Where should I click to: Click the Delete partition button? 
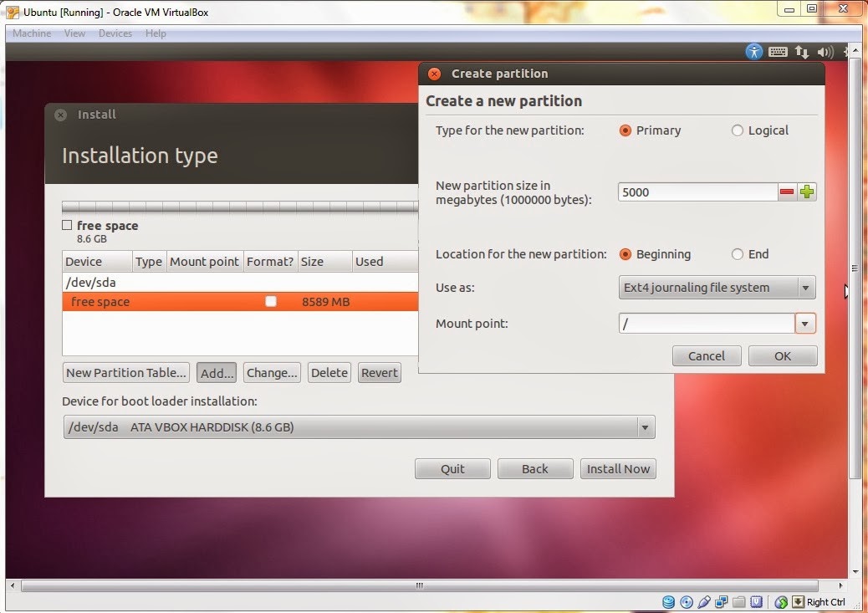pos(329,373)
